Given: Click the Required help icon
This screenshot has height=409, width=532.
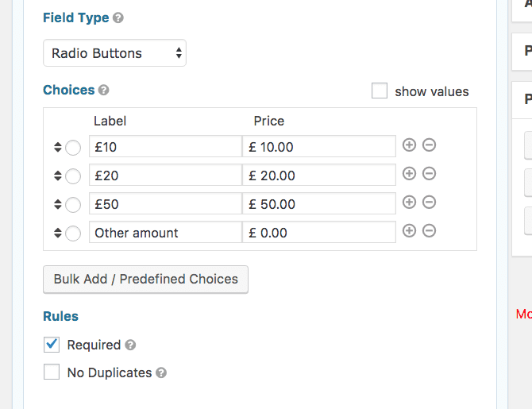Looking at the screenshot, I should pyautogui.click(x=130, y=345).
